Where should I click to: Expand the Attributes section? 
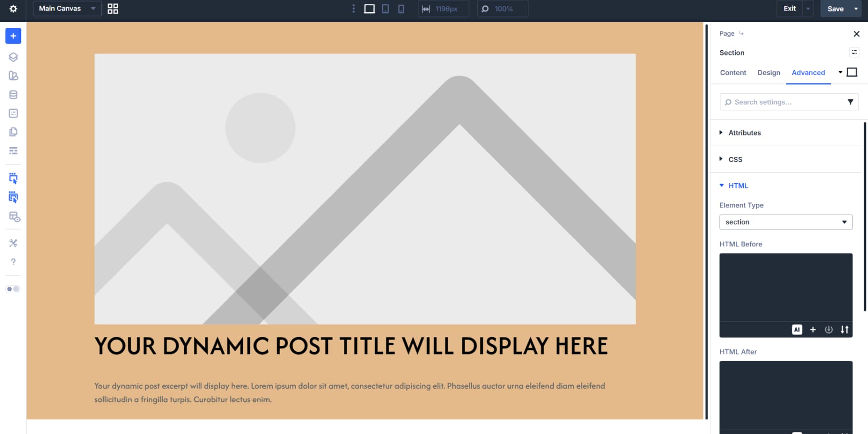click(x=745, y=133)
